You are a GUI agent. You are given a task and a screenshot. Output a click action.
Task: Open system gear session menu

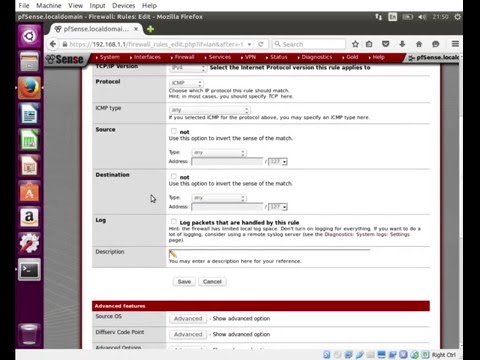pyautogui.click(x=457, y=17)
